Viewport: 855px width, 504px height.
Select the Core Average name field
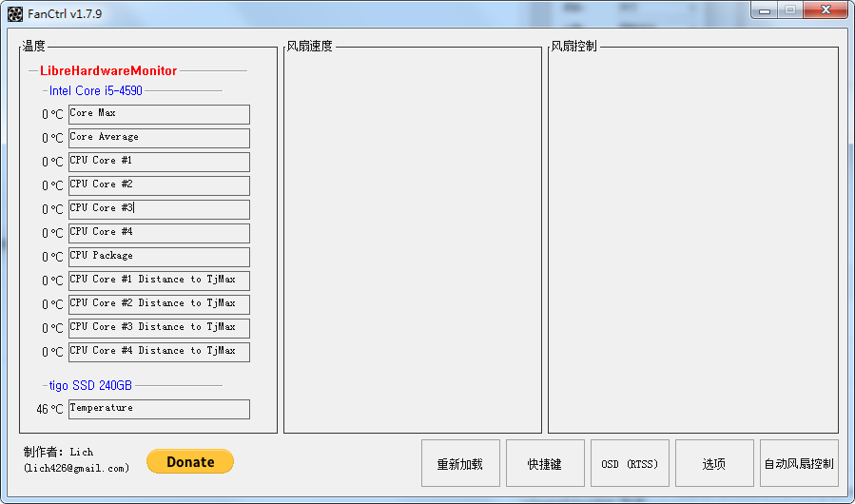coord(159,138)
